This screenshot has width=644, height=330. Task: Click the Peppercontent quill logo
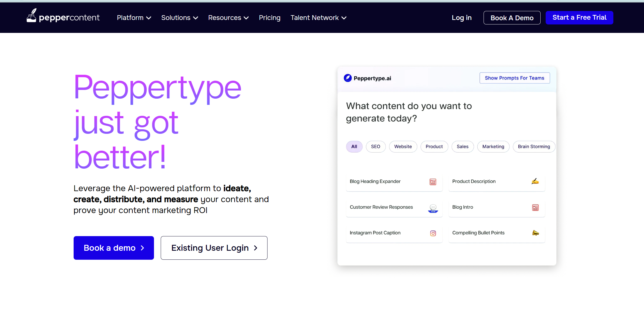(x=32, y=15)
